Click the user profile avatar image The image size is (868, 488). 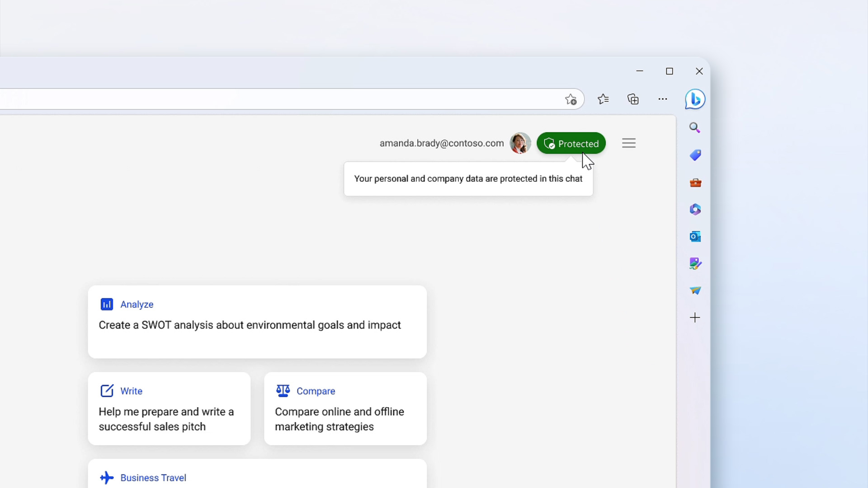click(520, 143)
